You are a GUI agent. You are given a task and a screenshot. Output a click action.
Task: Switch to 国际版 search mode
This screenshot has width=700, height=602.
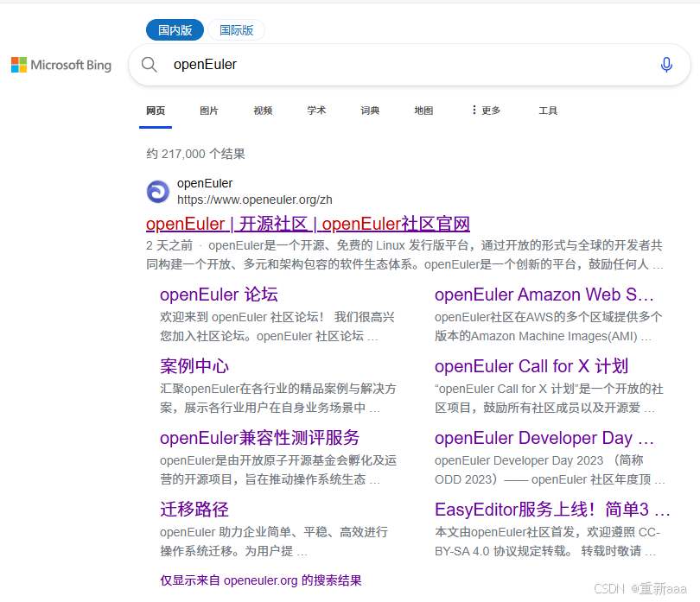(236, 30)
